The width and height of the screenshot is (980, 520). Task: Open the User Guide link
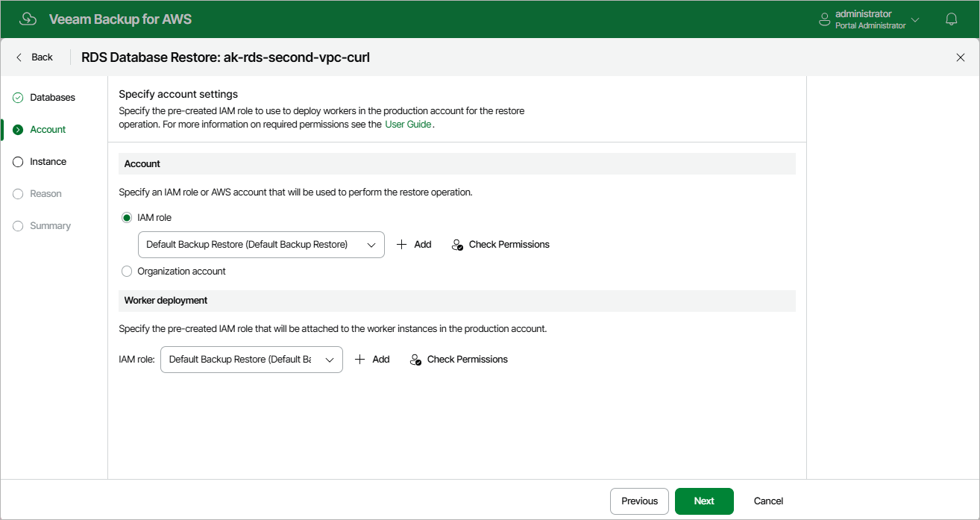[x=408, y=125]
